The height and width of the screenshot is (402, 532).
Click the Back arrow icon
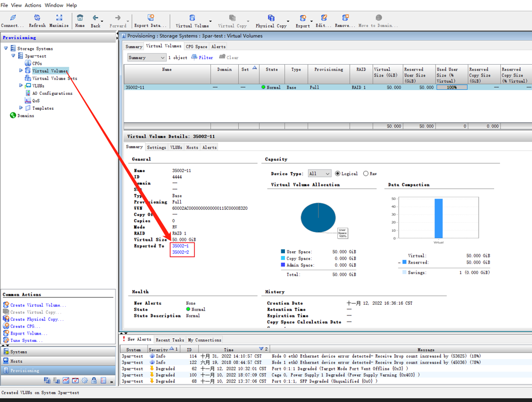pos(95,18)
